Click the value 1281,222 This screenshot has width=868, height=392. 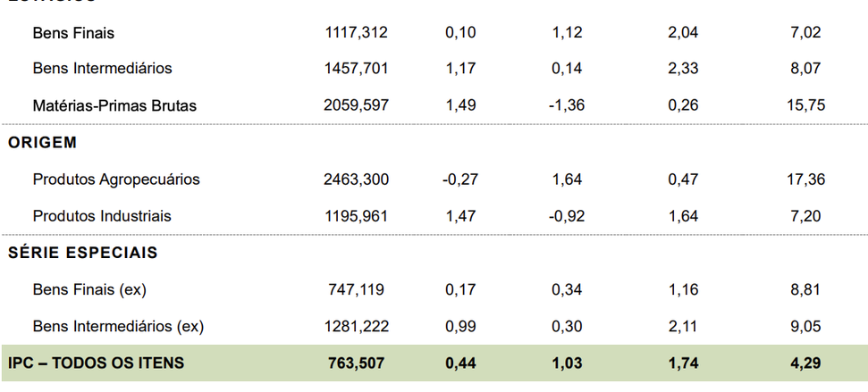tap(356, 326)
